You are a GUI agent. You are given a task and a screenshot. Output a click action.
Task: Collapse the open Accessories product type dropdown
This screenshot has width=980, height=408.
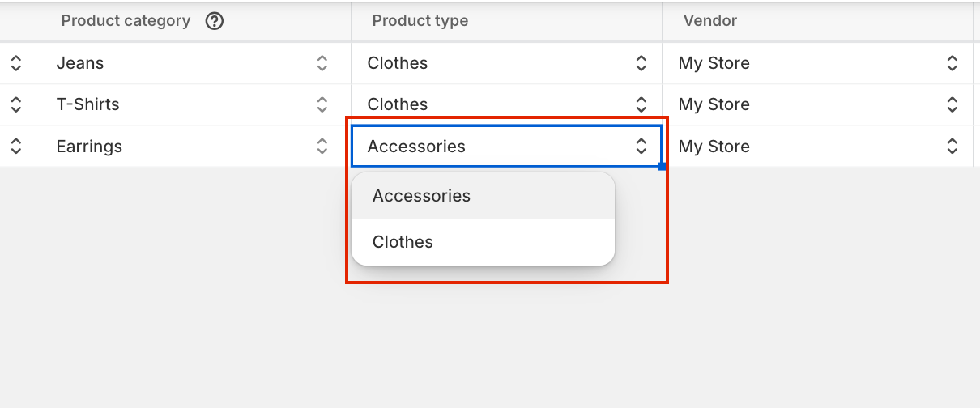tap(641, 147)
